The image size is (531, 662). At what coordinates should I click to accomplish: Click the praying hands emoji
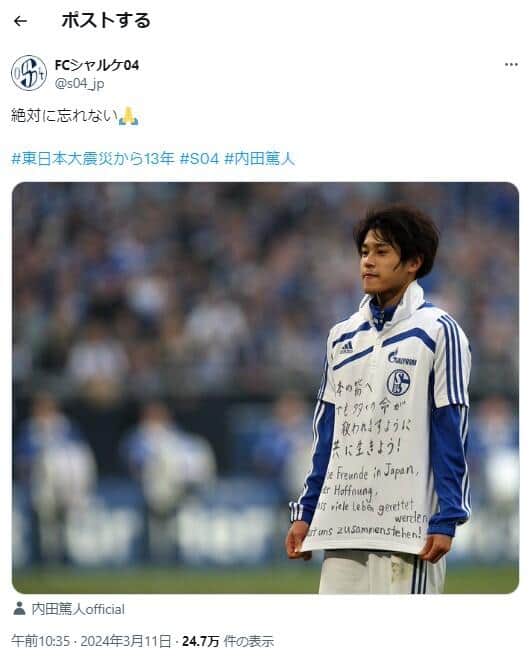coord(128,116)
